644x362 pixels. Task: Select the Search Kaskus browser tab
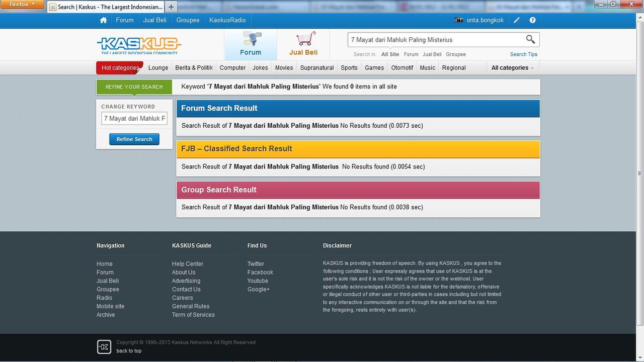106,7
